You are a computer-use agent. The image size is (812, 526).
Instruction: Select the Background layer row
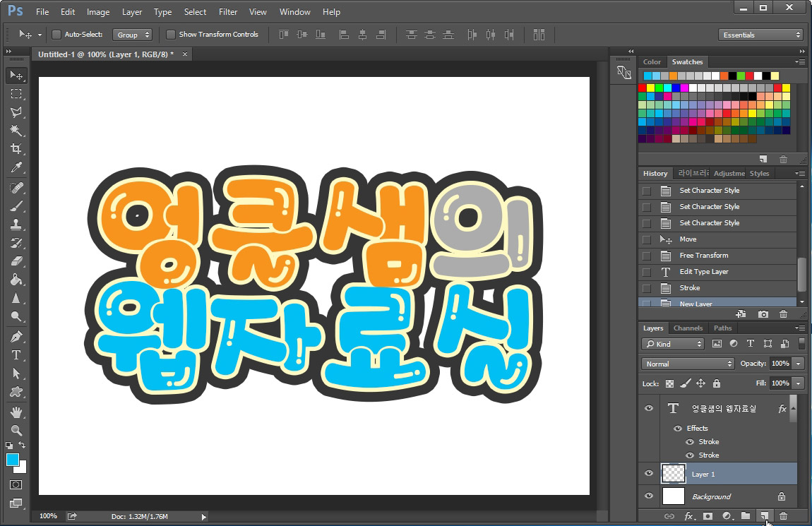[x=718, y=496]
